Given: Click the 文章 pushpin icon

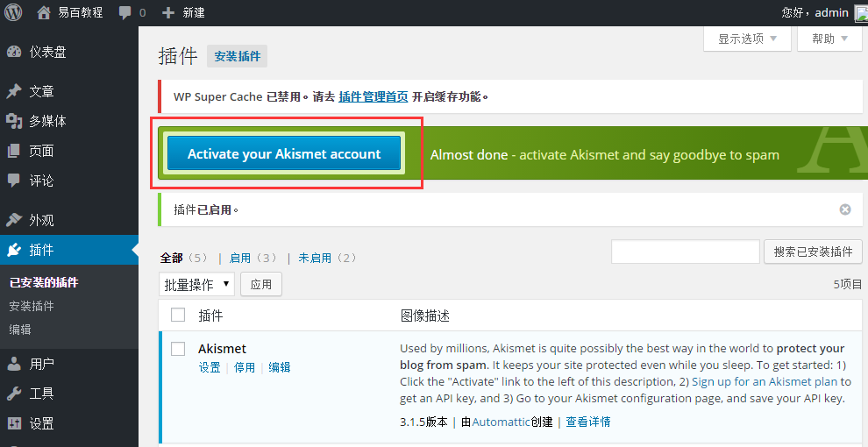Looking at the screenshot, I should coord(14,91).
